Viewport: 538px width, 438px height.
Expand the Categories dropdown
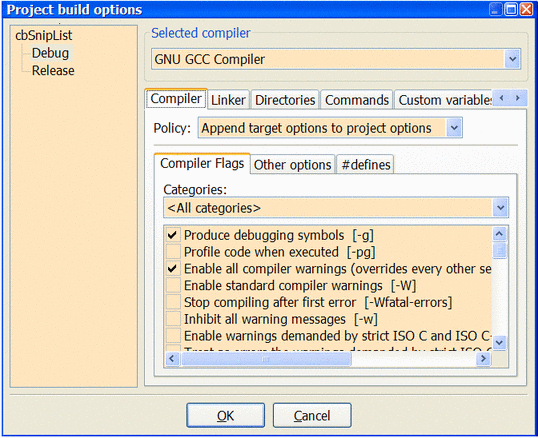pos(501,208)
